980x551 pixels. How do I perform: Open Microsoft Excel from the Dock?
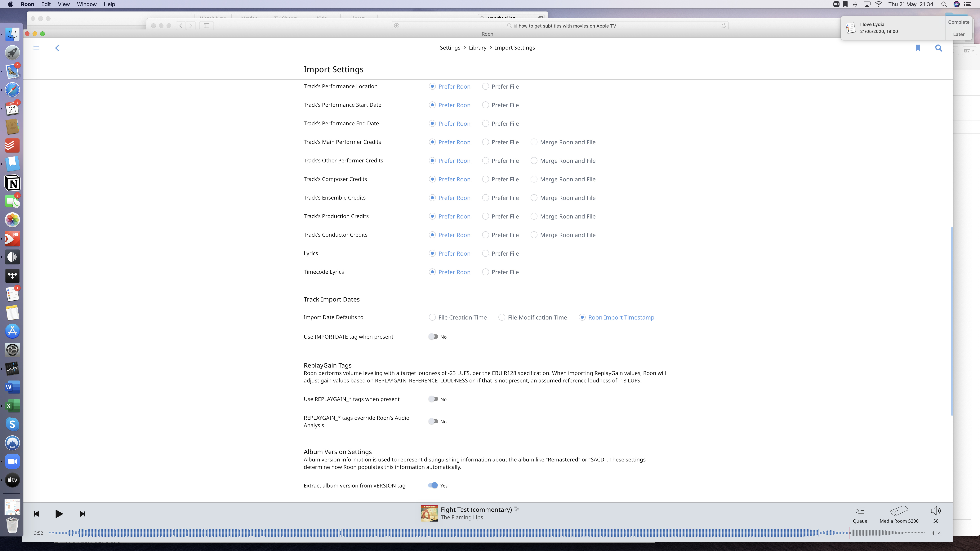pyautogui.click(x=12, y=405)
